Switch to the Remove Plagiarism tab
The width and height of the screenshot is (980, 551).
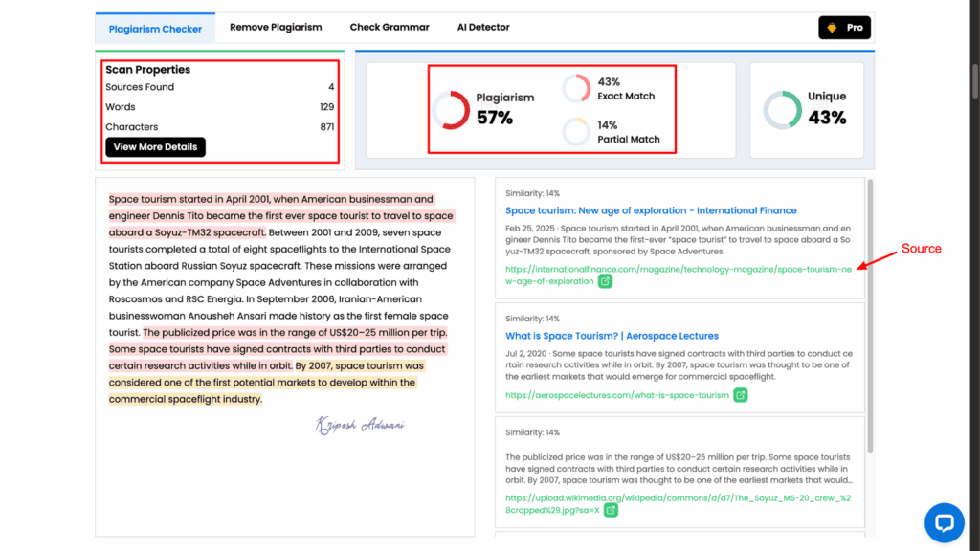click(x=276, y=27)
